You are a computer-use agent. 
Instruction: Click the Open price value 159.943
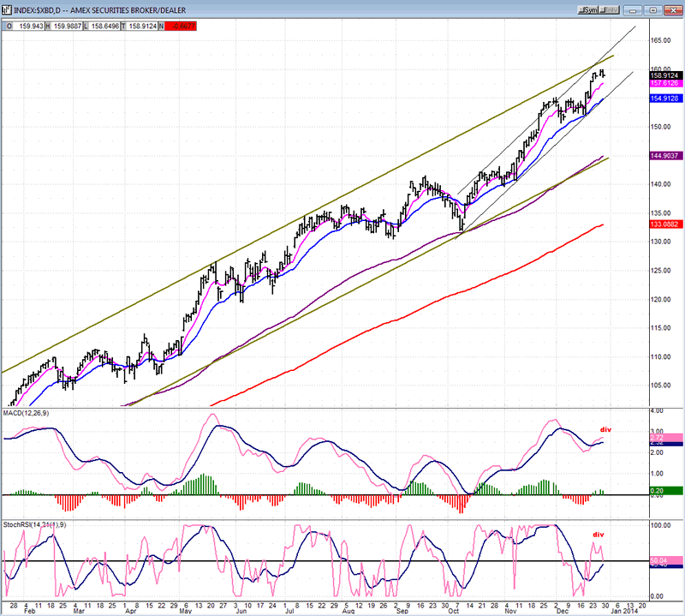(x=30, y=25)
